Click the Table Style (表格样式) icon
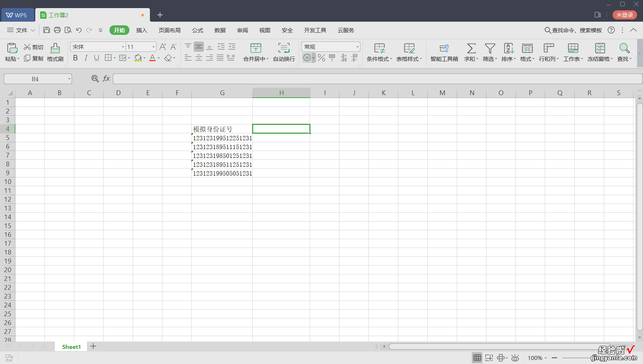Screen dimensions: 643x364 [409, 48]
